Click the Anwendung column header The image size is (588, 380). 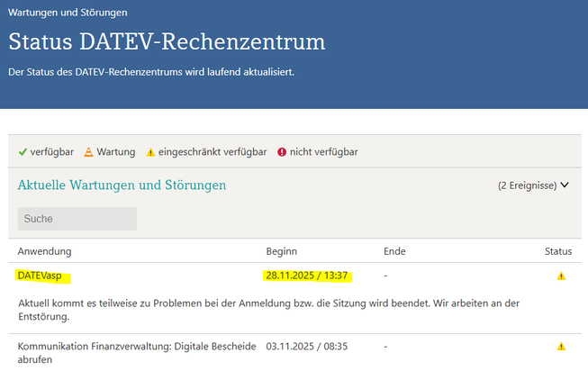tap(44, 251)
